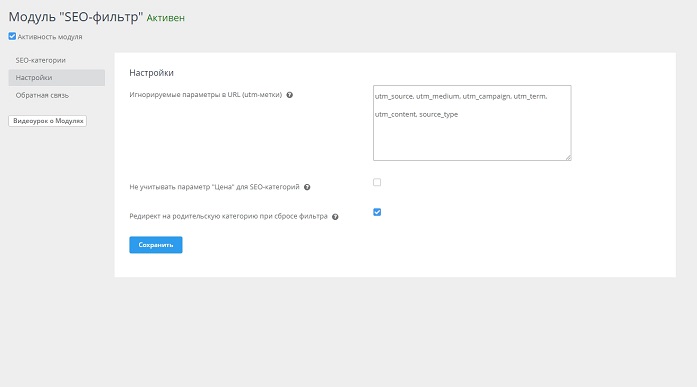Disable redirect to parent category checkbox
Screen dimensions: 697x387
coord(377,212)
